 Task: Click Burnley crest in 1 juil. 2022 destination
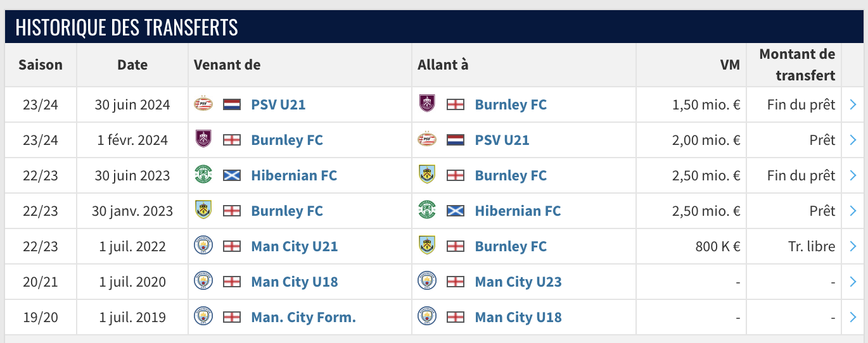tap(427, 246)
